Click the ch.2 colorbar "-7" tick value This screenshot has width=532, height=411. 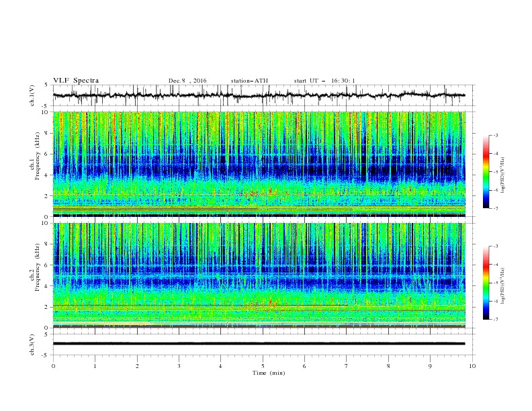coord(496,320)
